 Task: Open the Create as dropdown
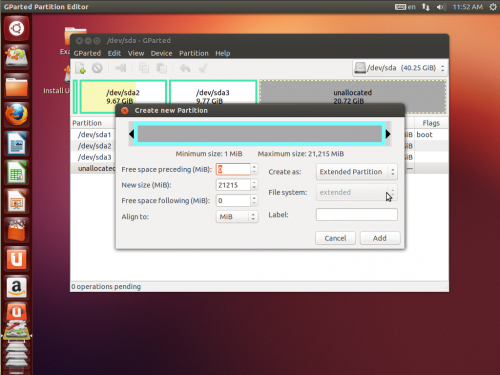click(x=357, y=172)
